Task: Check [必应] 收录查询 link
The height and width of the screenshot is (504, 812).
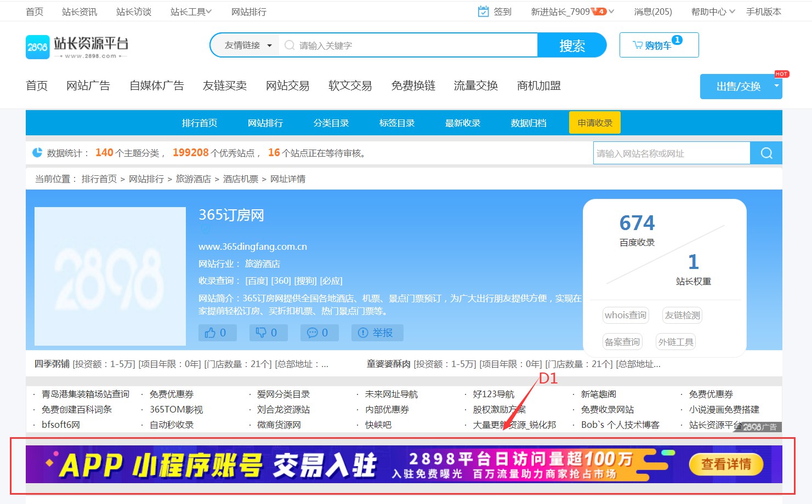Action: point(331,281)
